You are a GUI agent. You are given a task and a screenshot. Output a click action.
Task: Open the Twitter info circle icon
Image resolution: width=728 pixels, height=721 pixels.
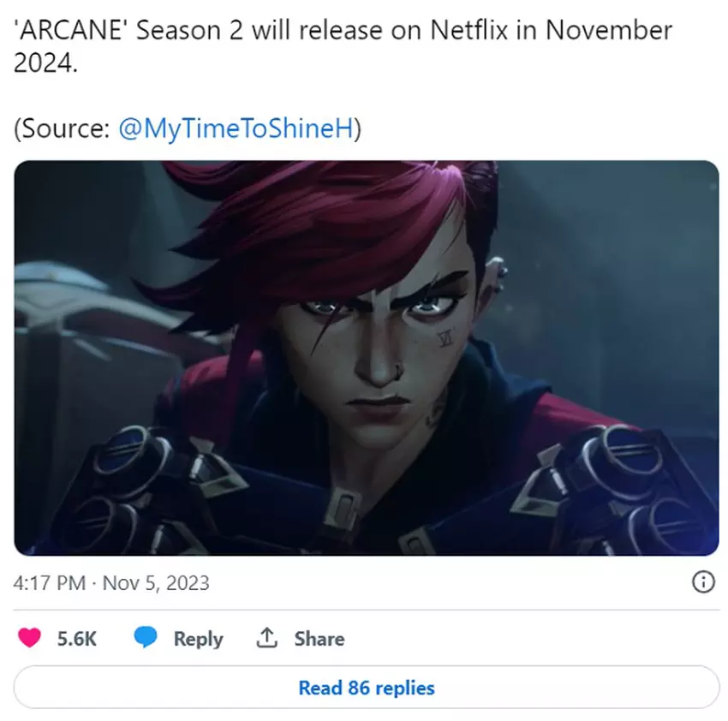[x=703, y=581]
